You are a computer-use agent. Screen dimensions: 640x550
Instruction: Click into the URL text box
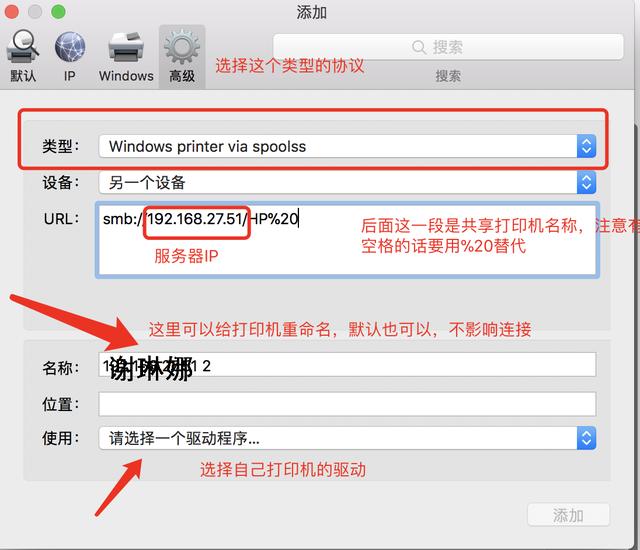tap(347, 240)
